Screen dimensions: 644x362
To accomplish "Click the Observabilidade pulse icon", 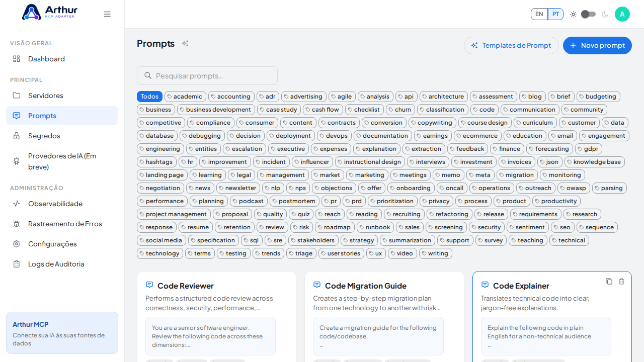I will click(x=17, y=204).
